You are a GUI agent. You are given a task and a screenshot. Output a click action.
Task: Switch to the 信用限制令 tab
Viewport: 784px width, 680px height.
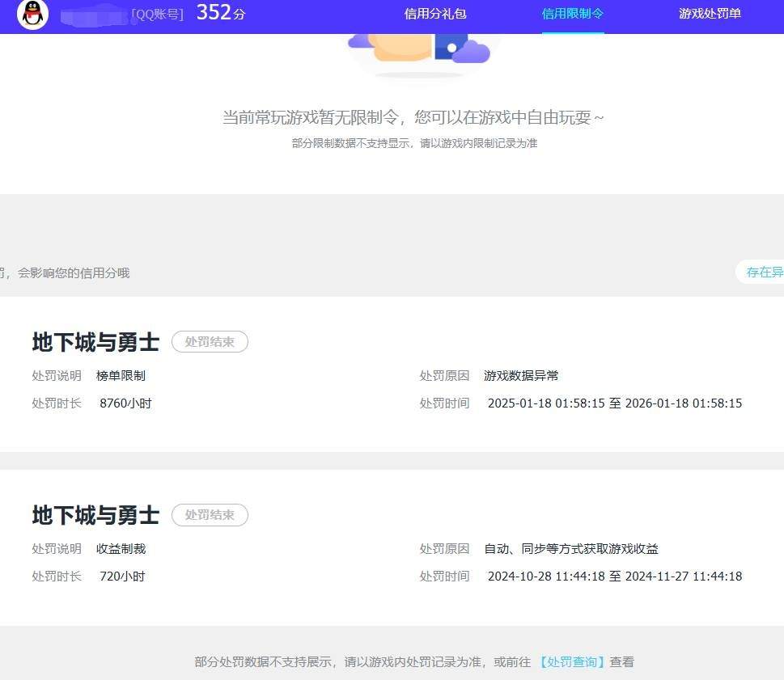tap(573, 14)
